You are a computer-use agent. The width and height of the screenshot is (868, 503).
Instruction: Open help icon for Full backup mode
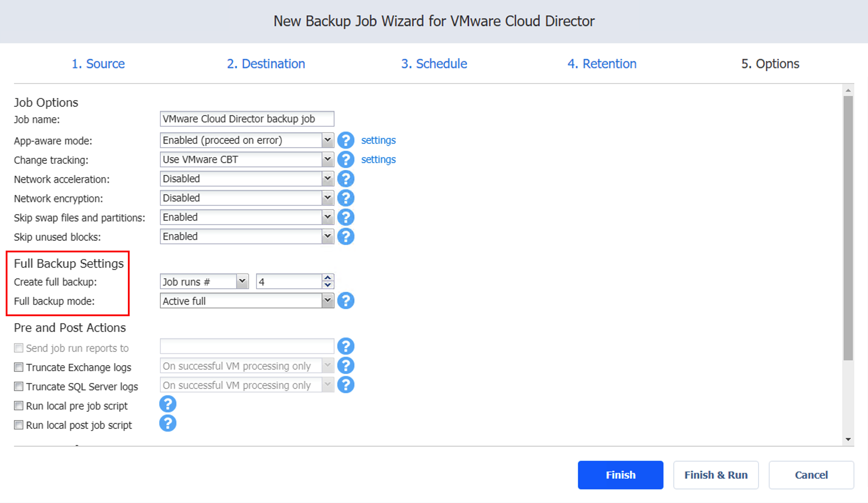(x=345, y=301)
